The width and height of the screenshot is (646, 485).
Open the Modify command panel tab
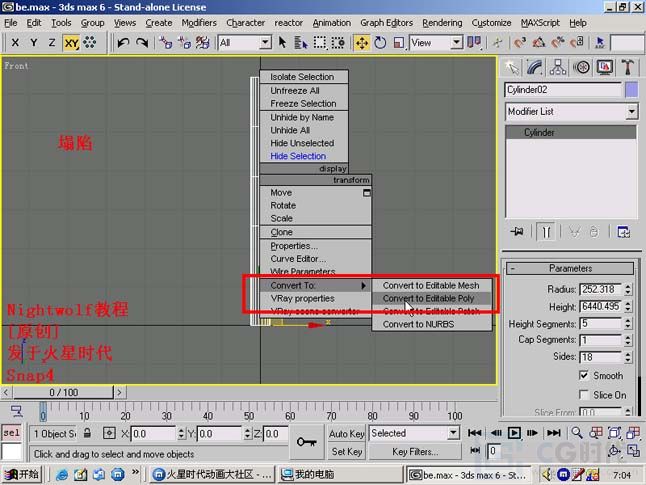point(534,67)
